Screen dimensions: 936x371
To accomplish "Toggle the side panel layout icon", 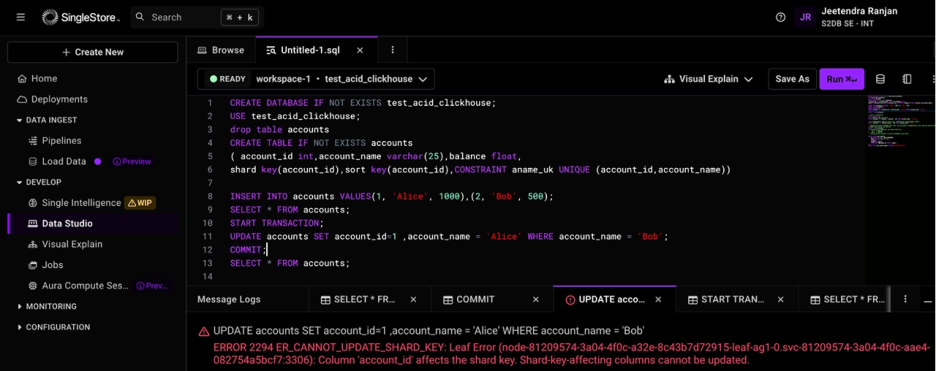I will coord(907,79).
